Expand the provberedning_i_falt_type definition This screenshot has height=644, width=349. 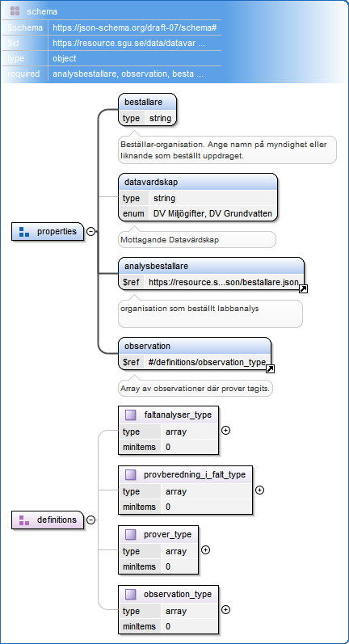click(259, 490)
